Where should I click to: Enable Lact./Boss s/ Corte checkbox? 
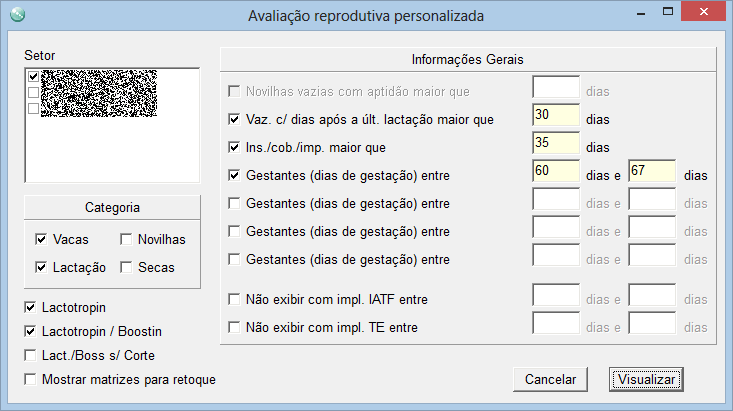point(30,355)
